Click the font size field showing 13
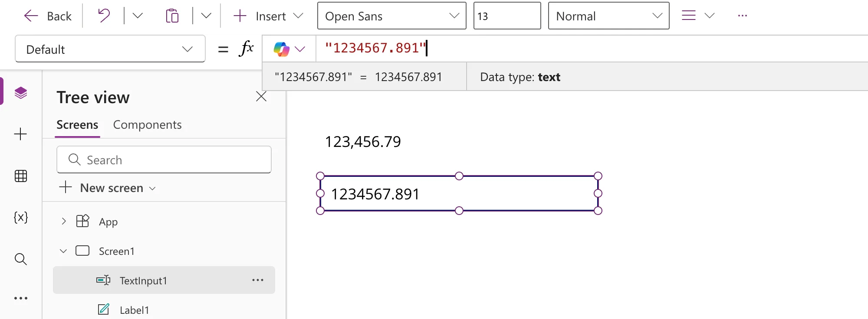Screen dimensions: 868x319 pyautogui.click(x=507, y=16)
